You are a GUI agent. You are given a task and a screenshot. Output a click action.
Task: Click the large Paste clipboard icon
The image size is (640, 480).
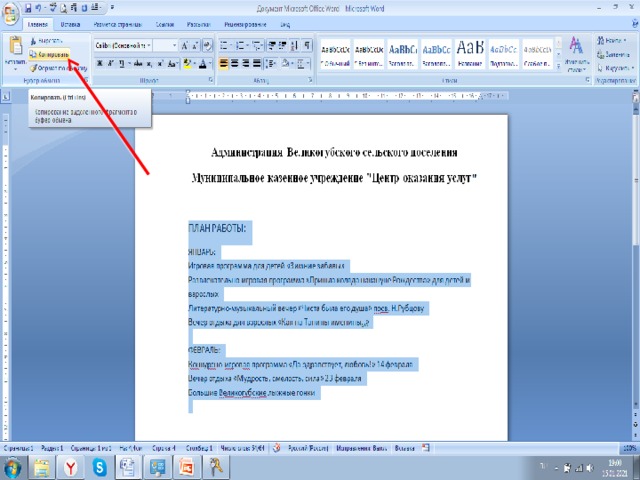[14, 47]
